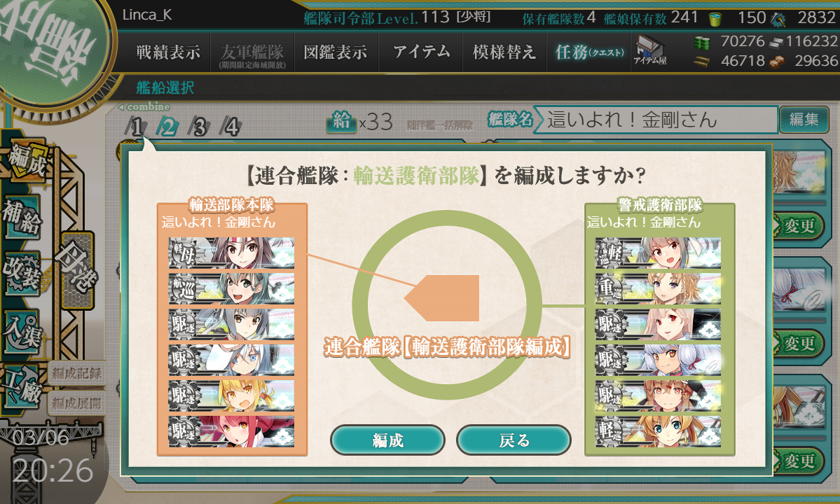Switch to fleet tab 4
The image size is (840, 504).
[231, 127]
